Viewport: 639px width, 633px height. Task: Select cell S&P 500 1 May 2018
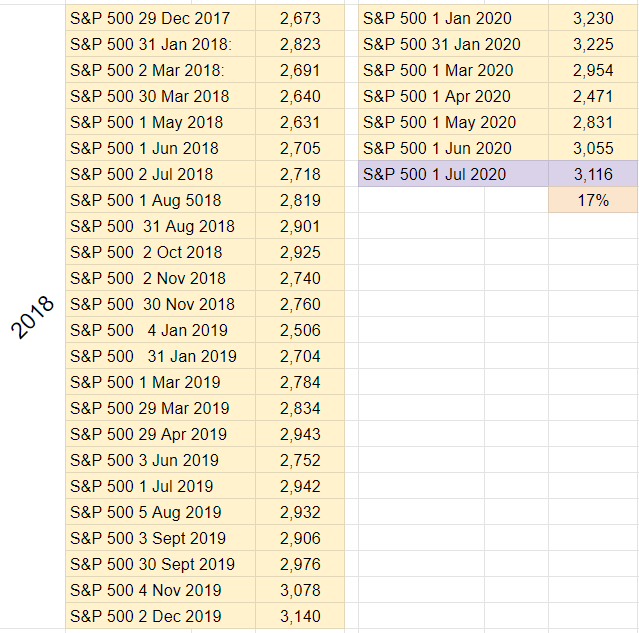click(160, 122)
